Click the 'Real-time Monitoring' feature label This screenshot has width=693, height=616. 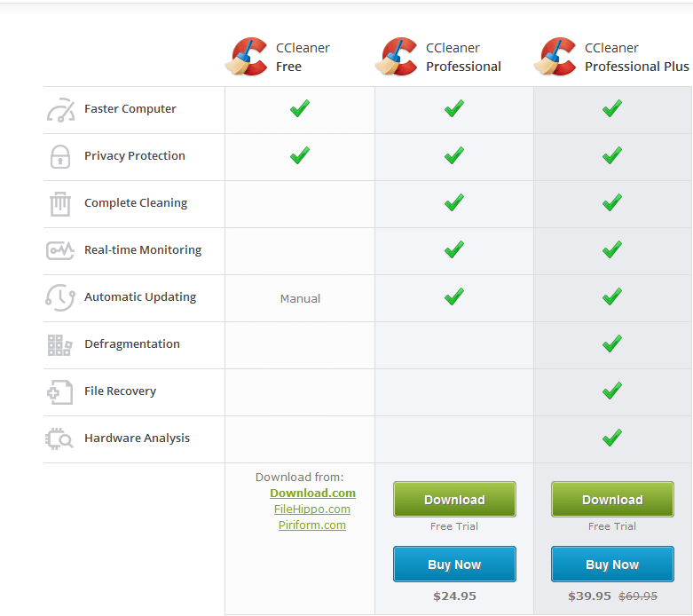point(143,249)
